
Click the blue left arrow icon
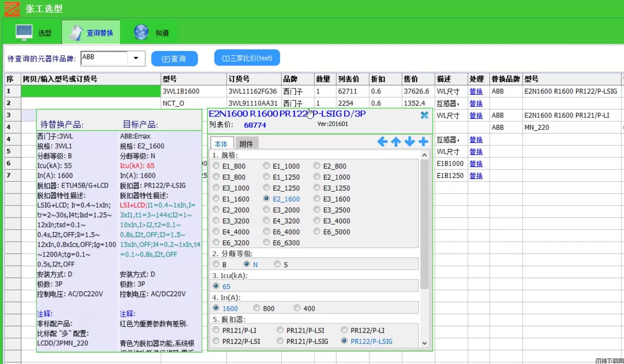point(382,142)
